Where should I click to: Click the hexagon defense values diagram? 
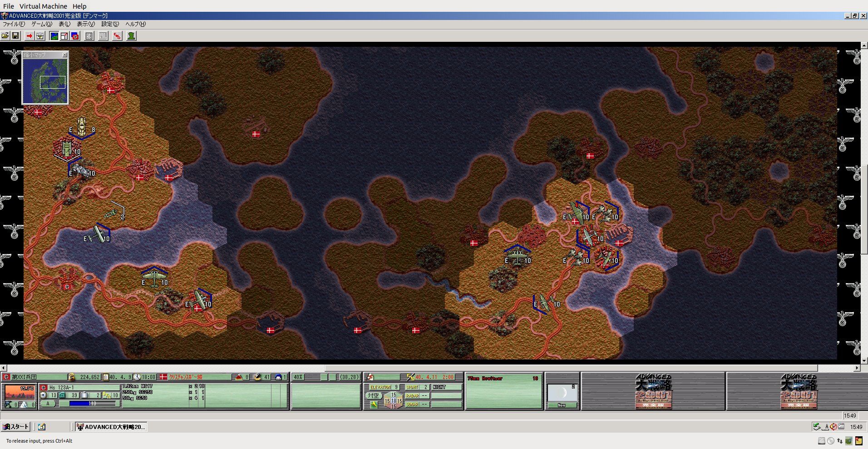pyautogui.click(x=393, y=401)
